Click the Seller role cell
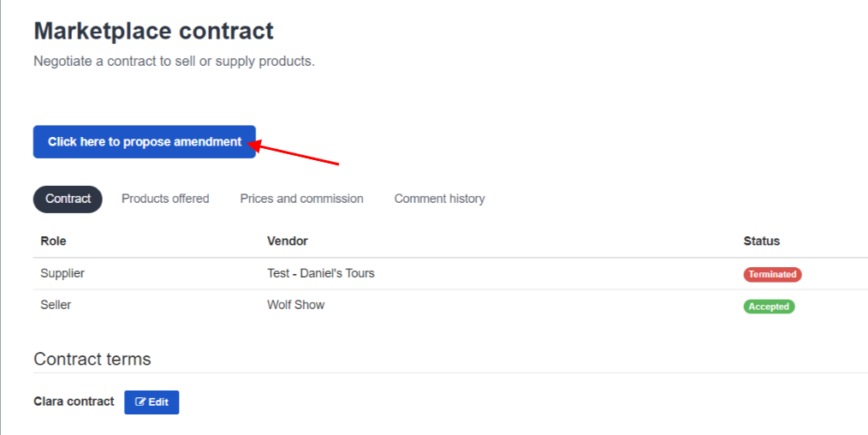Viewport: 868px width, 435px height. pyautogui.click(x=56, y=305)
